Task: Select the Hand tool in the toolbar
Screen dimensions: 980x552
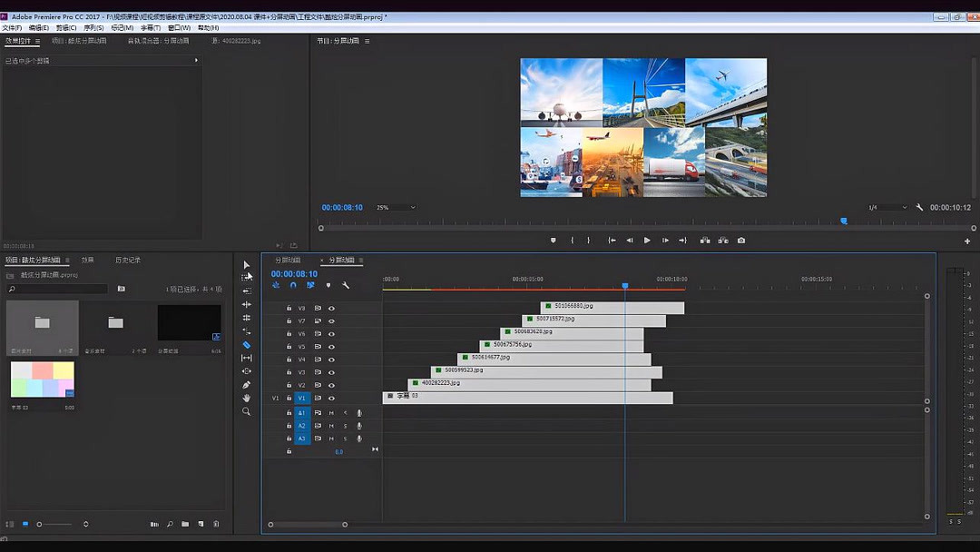Action: (246, 398)
